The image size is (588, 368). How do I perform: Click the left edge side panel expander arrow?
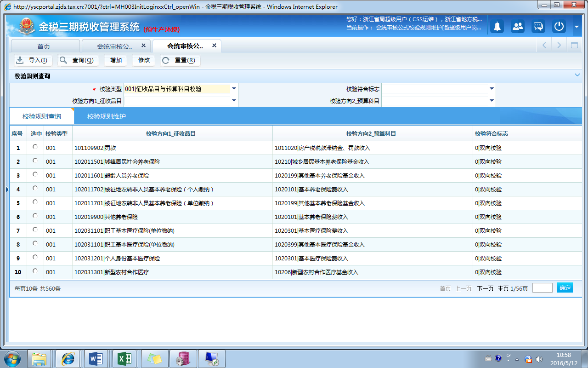click(7, 189)
